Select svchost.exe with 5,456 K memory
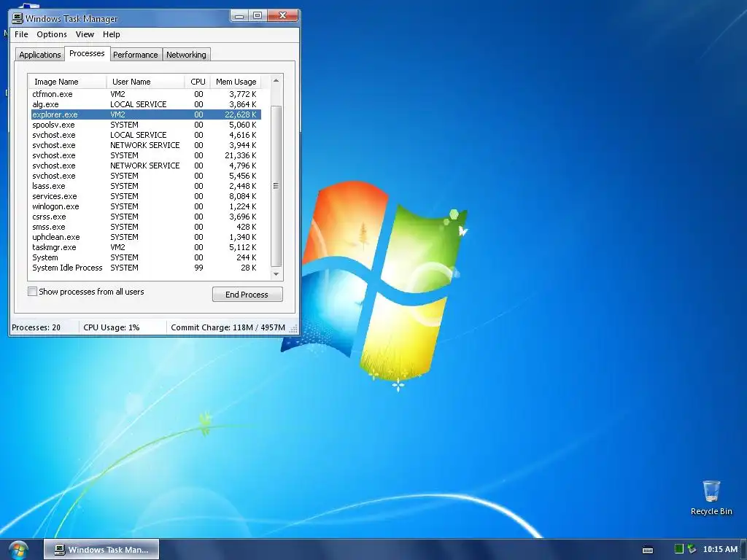Image resolution: width=747 pixels, height=560 pixels. coord(145,176)
